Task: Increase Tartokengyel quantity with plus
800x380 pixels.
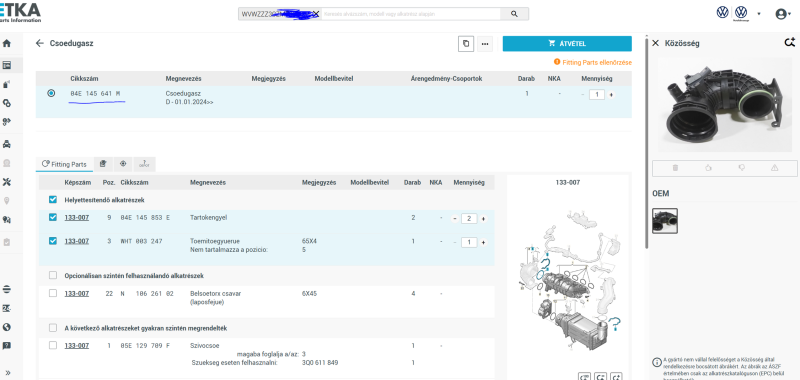Action: pos(483,219)
